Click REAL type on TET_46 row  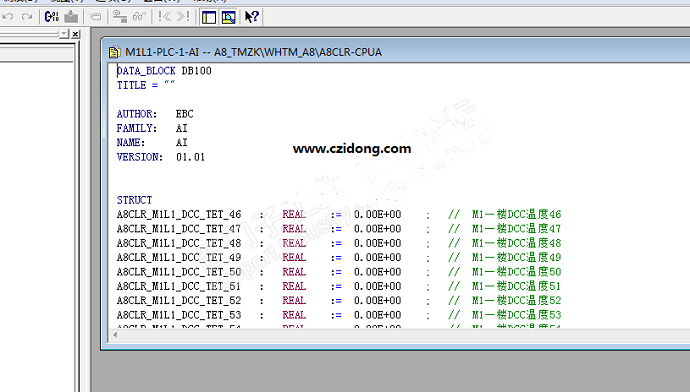(294, 214)
